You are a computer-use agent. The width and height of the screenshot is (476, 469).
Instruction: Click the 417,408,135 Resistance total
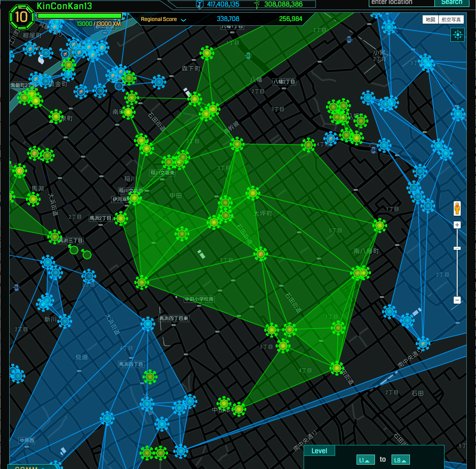point(223,4)
